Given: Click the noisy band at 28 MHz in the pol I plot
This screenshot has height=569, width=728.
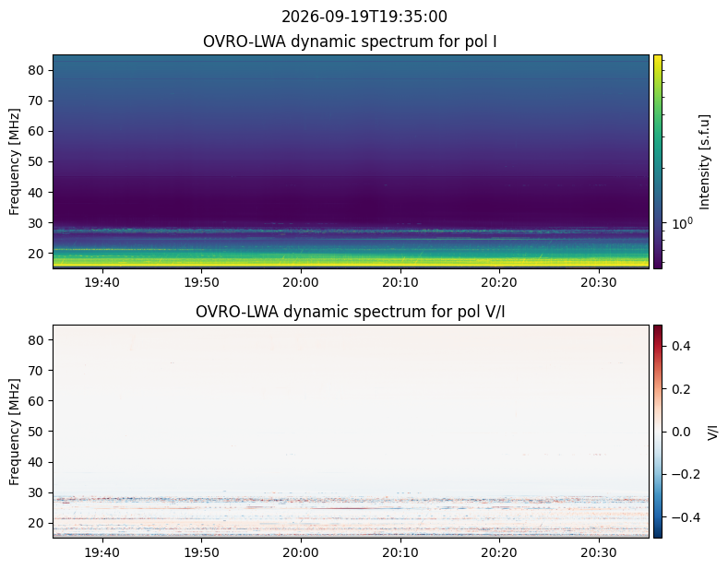Looking at the screenshot, I should tap(351, 231).
